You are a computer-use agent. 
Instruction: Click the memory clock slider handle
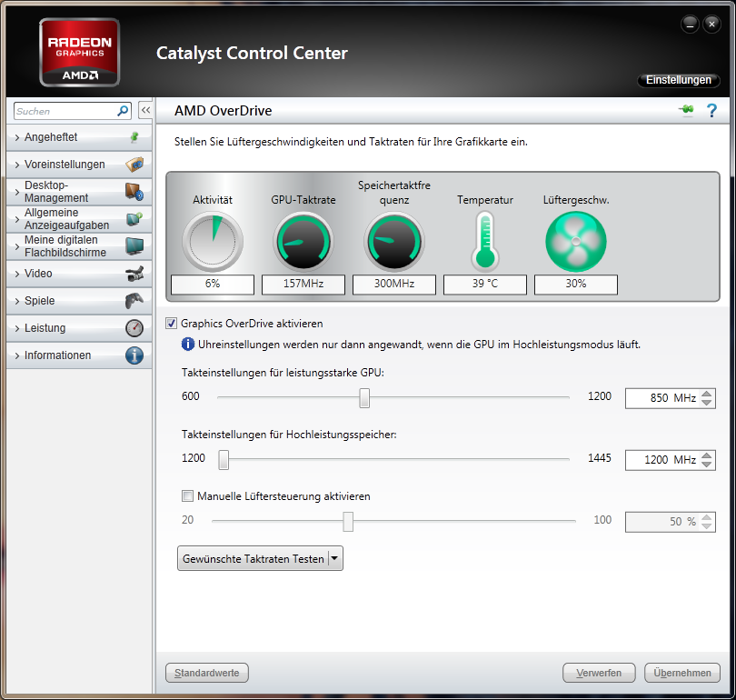pos(224,460)
